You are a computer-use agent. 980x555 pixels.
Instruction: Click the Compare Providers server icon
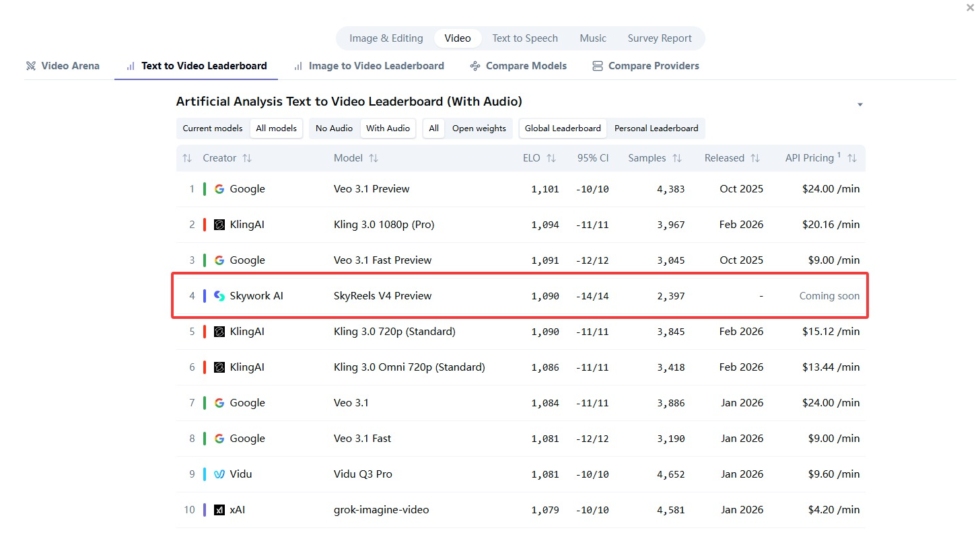(597, 66)
